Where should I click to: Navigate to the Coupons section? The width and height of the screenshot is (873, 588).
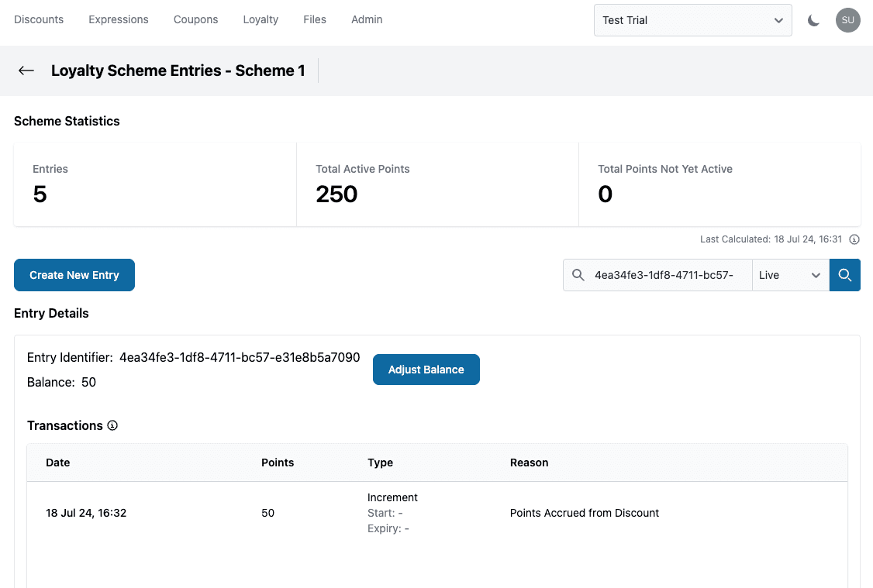coord(195,19)
